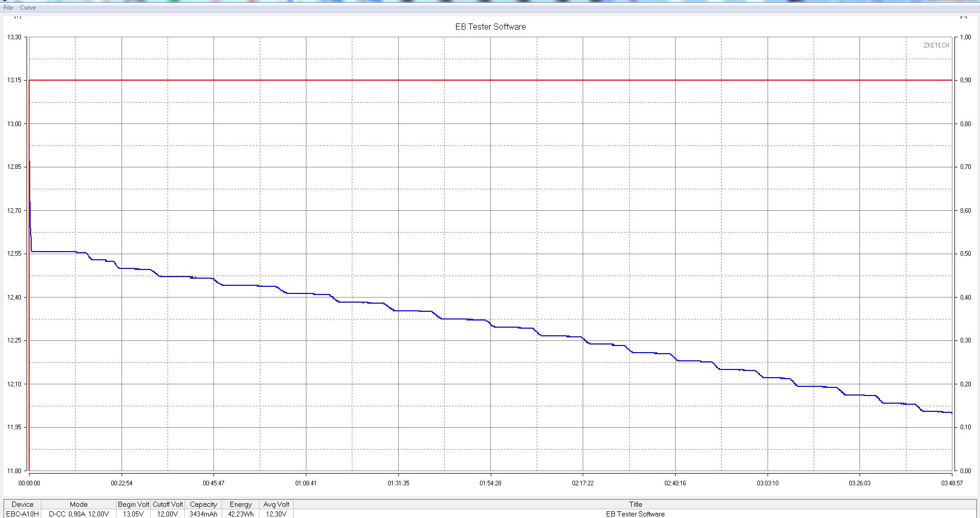Click the Energy column header
The height and width of the screenshot is (518, 980).
click(241, 504)
